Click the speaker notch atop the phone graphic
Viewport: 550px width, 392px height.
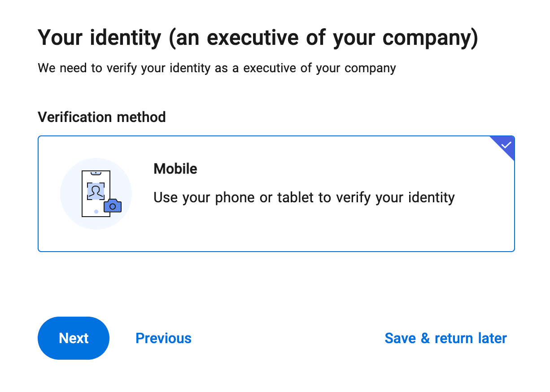coord(96,173)
